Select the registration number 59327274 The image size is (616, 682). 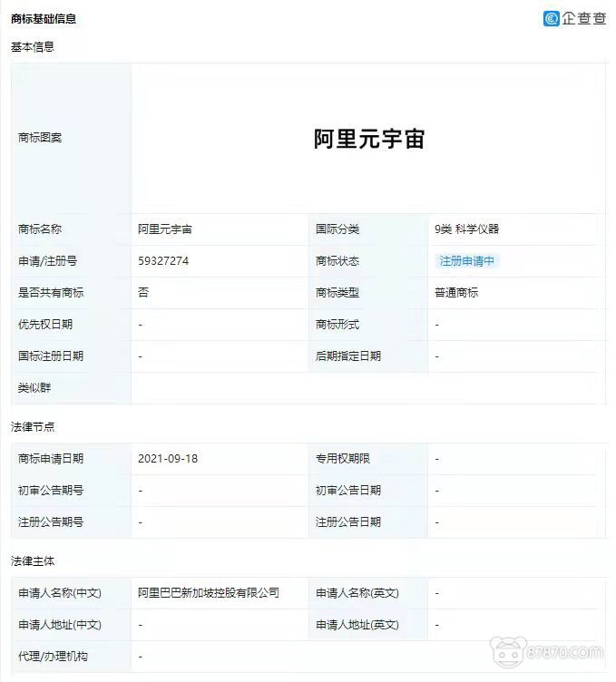(163, 261)
